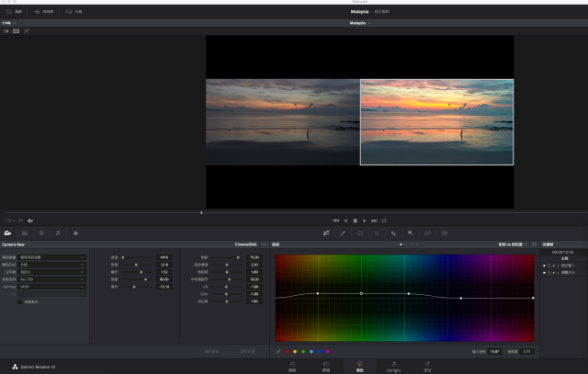Open the Qualifier eyedropper palette
The height and width of the screenshot is (374, 588).
tap(343, 233)
